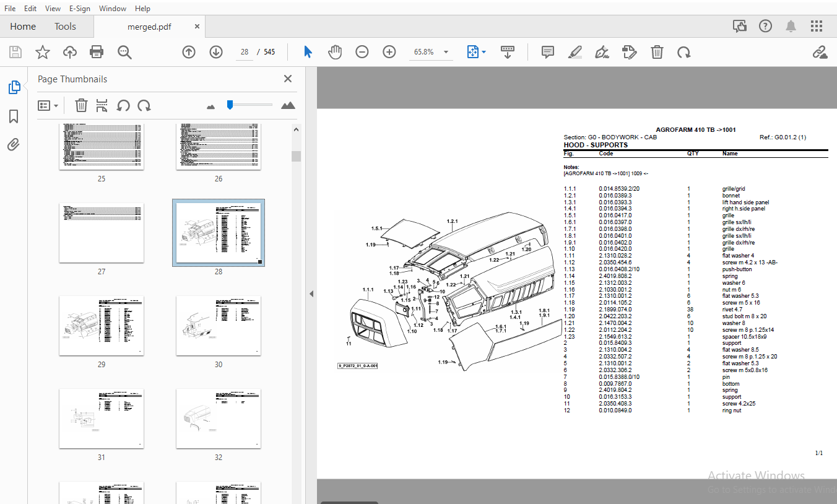Click the thumbnail panel scrollbar handle

296,156
